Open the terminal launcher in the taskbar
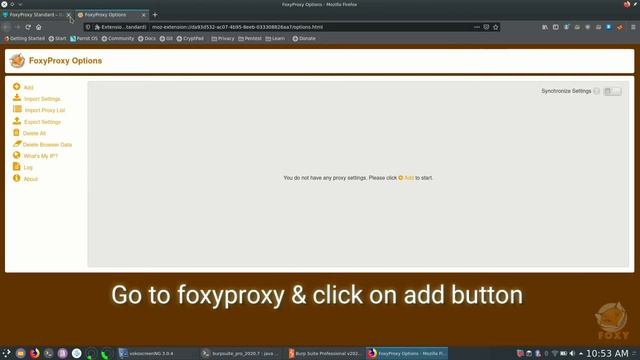The image size is (640, 360). click(49, 353)
